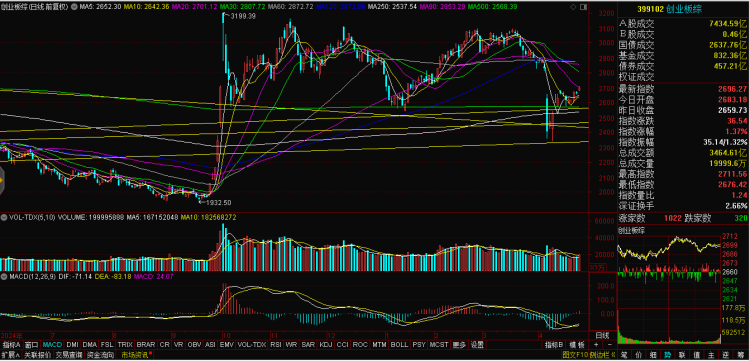
Task: Select the 联 linked view icon
Action: pyautogui.click(x=682, y=355)
